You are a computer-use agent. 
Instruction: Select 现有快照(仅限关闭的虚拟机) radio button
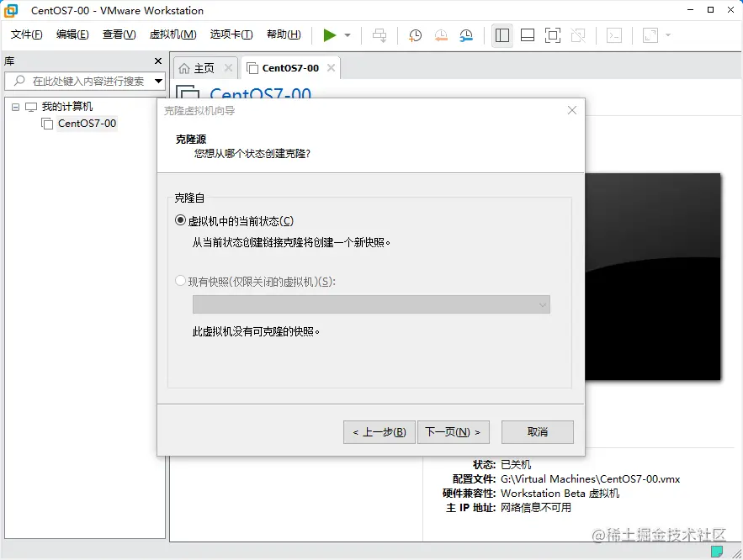coord(180,281)
